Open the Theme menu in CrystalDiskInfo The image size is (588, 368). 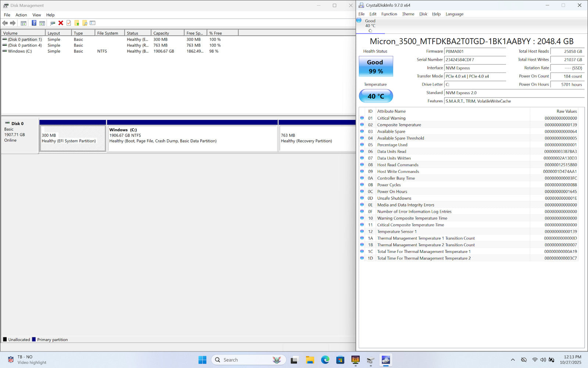(x=408, y=14)
